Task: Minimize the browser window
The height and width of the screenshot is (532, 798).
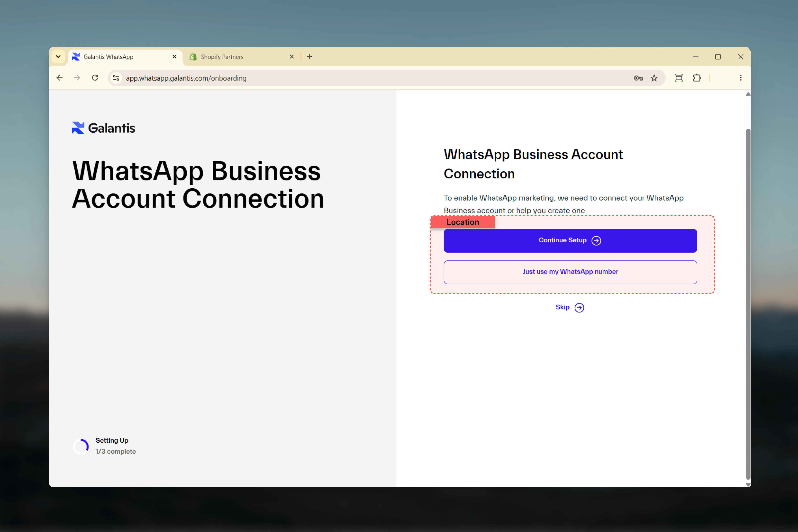Action: pos(696,57)
